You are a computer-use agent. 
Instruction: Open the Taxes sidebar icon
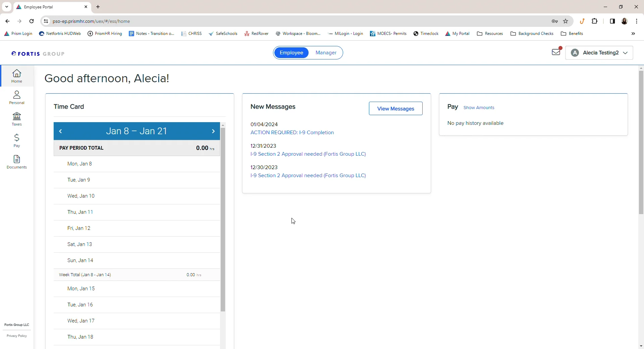tap(17, 119)
